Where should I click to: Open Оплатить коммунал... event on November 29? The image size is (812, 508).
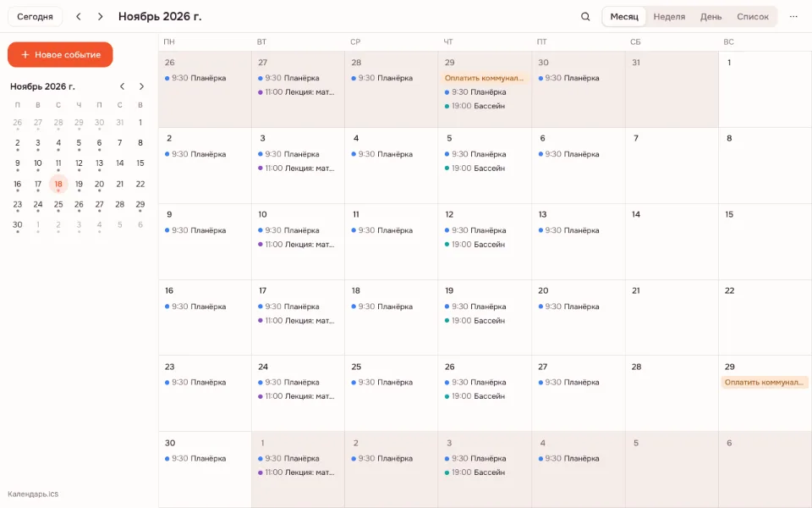765,383
